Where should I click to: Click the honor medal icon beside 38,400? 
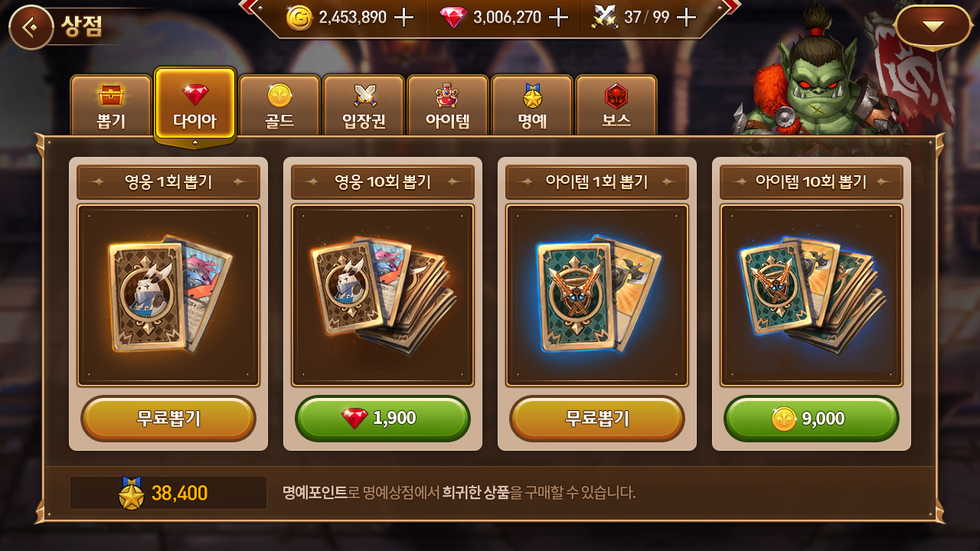(x=132, y=494)
